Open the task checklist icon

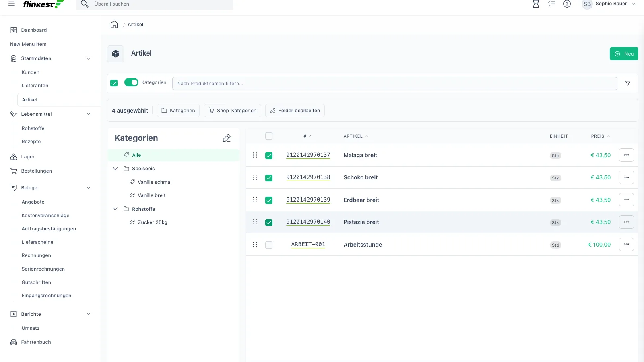click(x=551, y=4)
